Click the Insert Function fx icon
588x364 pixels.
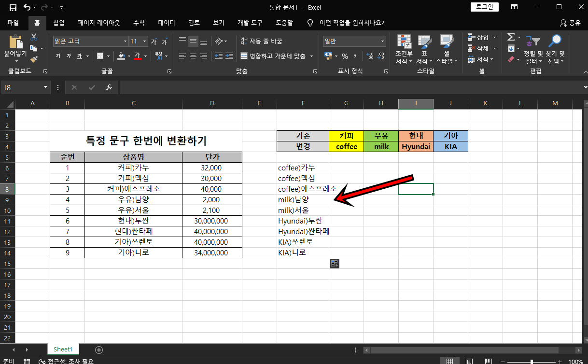pos(109,87)
